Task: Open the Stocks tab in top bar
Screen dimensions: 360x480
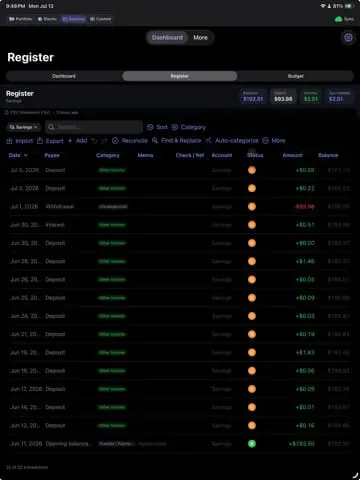Action: (47, 19)
